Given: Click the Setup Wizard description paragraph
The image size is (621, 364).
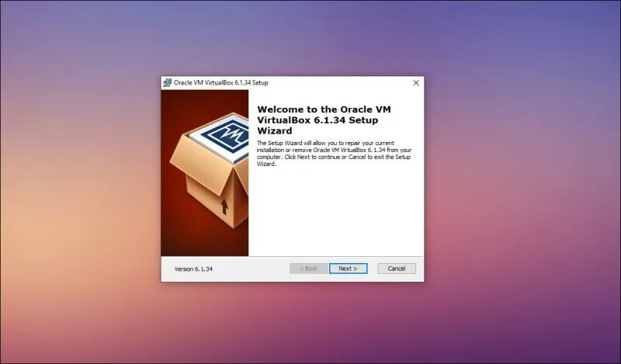Looking at the screenshot, I should (334, 154).
